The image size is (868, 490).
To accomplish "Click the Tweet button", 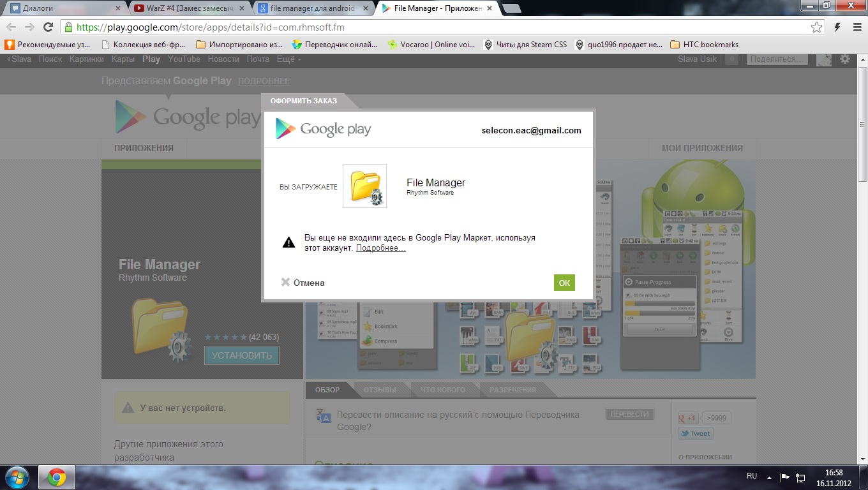I will (696, 433).
